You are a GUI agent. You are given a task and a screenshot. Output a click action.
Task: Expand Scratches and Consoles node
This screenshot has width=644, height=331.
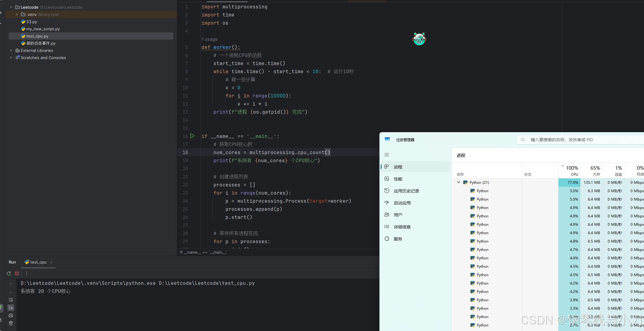[11, 58]
